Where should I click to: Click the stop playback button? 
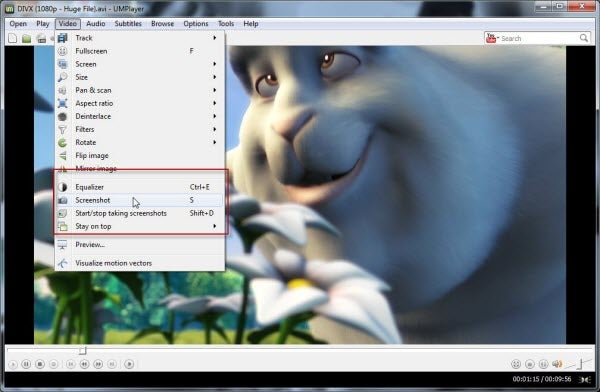tap(40, 364)
